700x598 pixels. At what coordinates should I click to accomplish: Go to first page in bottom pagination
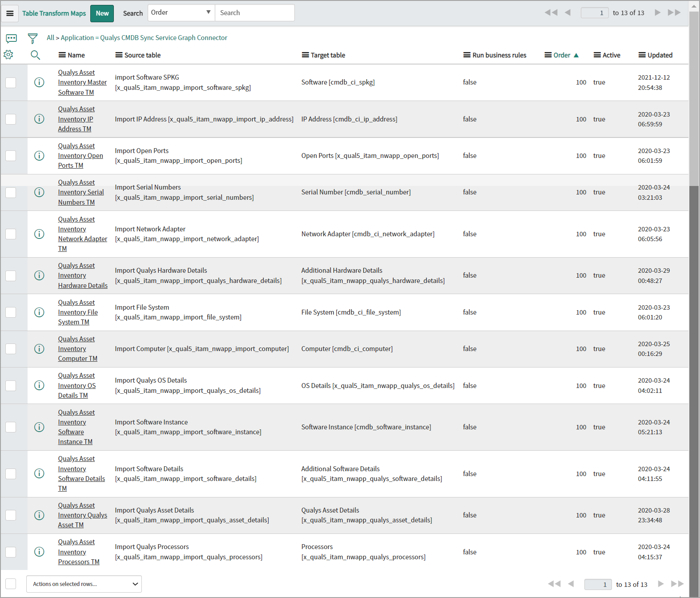554,584
